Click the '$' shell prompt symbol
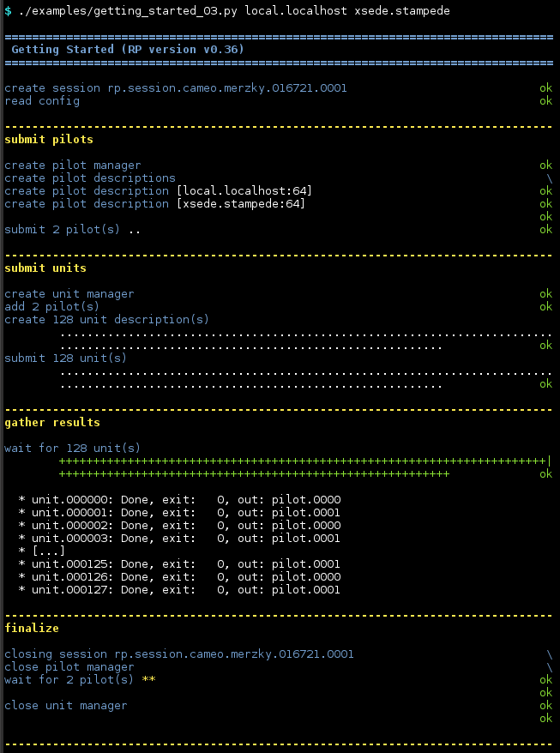Image resolution: width=560 pixels, height=753 pixels. 8,10
